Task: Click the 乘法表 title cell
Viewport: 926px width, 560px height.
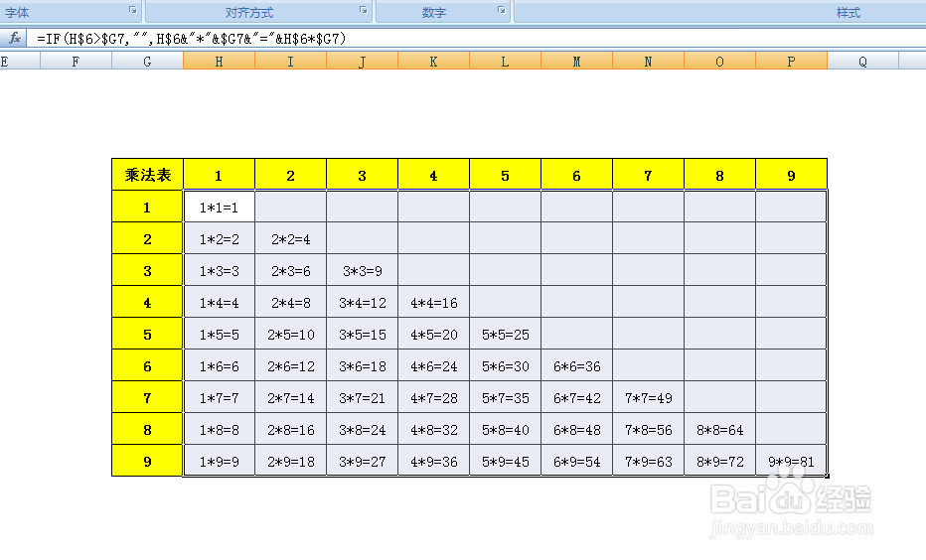Action: pos(147,175)
